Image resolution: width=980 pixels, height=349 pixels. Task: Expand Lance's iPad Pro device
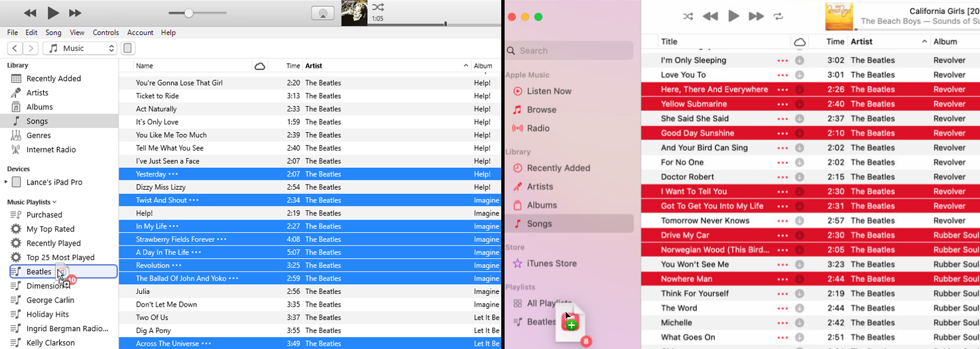6,182
